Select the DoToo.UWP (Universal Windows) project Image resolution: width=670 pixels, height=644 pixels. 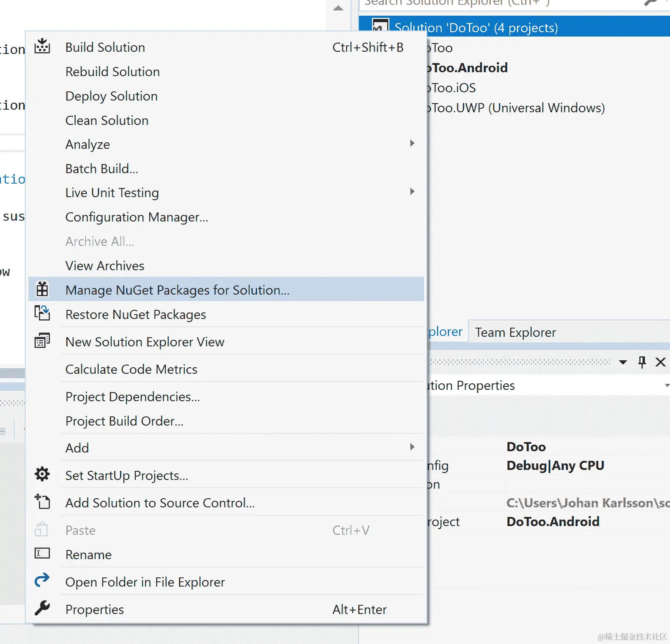click(x=517, y=107)
